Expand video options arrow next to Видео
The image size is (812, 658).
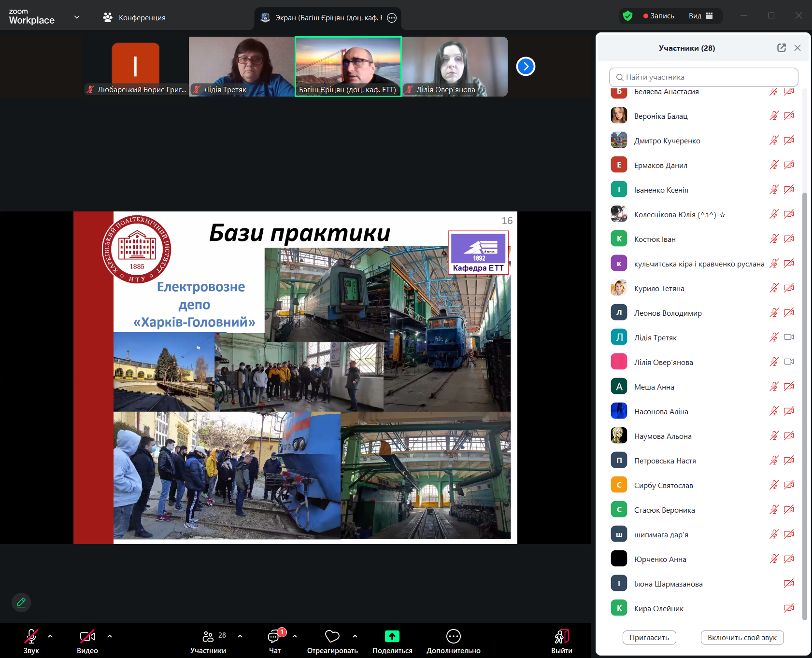[110, 636]
